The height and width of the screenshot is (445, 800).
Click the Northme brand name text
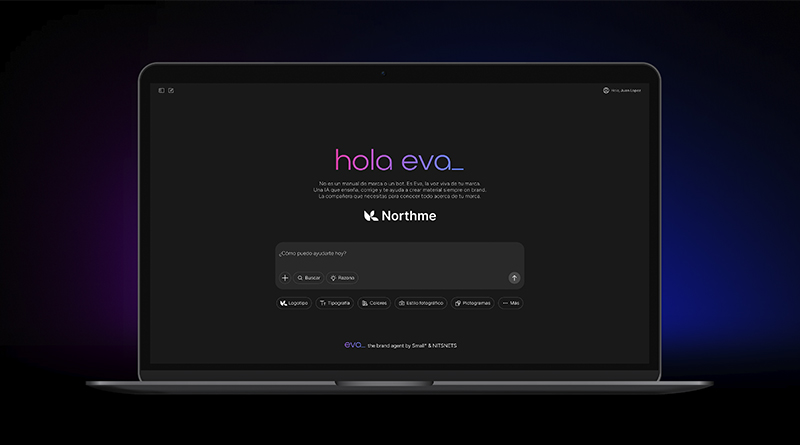point(409,216)
